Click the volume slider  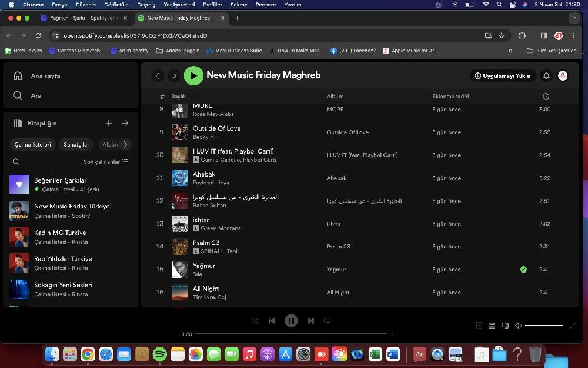click(x=544, y=326)
